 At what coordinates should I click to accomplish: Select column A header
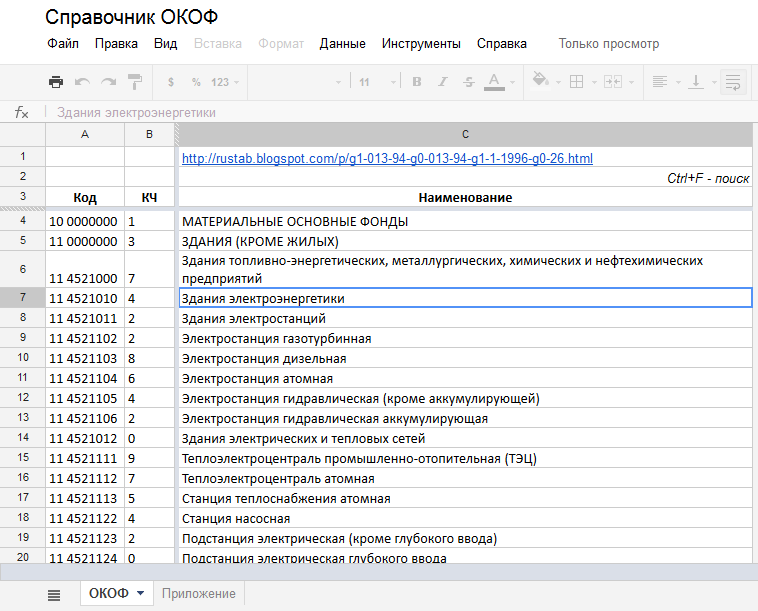click(x=85, y=134)
